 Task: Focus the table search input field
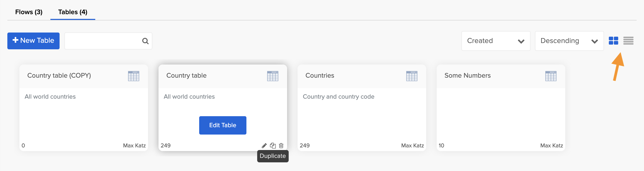tap(103, 41)
